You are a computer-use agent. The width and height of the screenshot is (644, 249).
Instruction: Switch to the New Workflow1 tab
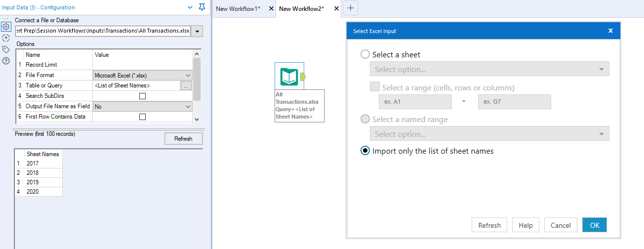(238, 8)
